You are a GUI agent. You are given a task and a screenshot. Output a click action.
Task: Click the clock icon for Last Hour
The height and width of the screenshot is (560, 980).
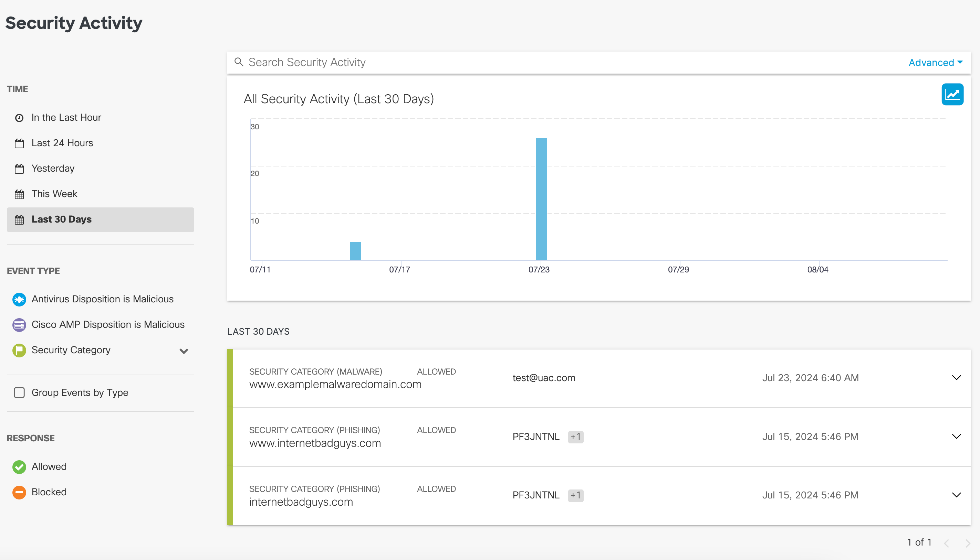tap(19, 118)
